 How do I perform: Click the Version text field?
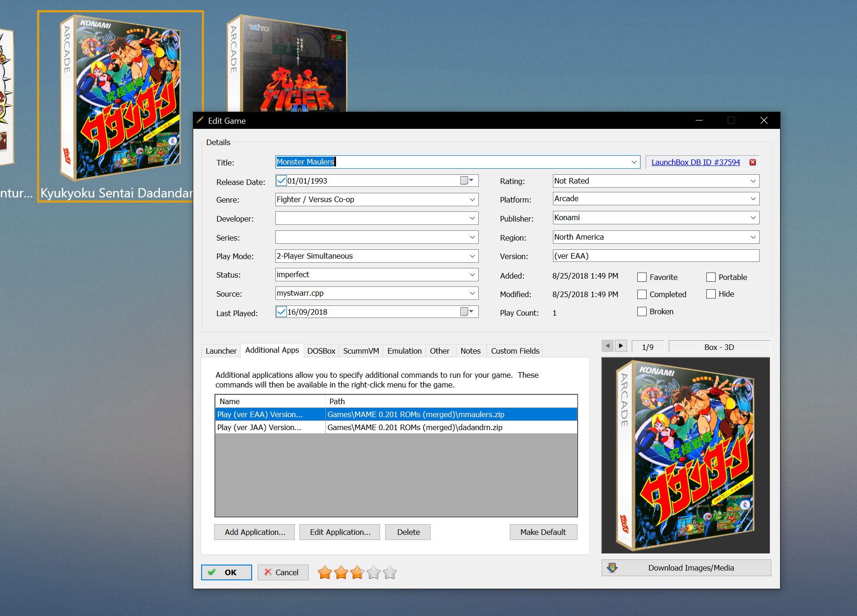click(x=656, y=256)
